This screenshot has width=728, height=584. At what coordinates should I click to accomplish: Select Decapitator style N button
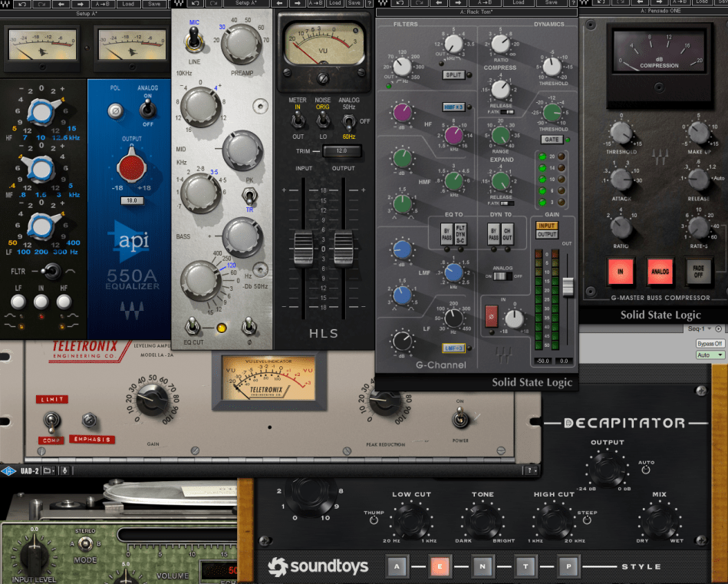[x=481, y=566]
